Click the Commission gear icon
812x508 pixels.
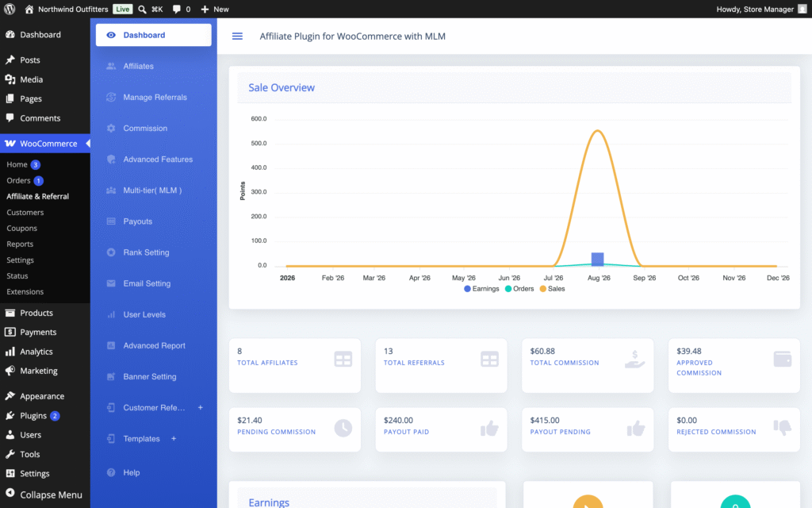pyautogui.click(x=111, y=128)
